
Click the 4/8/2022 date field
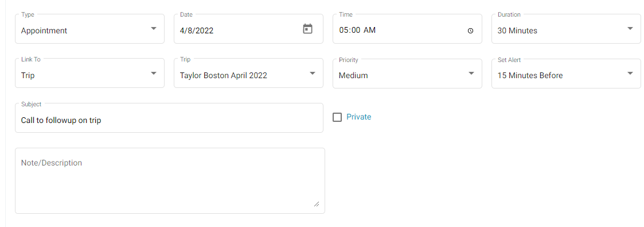click(248, 29)
